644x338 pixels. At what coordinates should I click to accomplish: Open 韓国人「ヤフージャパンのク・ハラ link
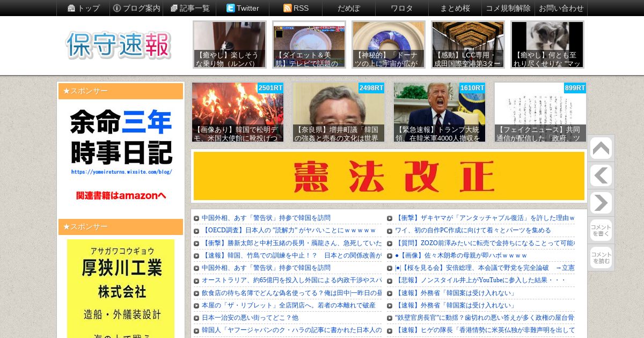[x=292, y=329]
